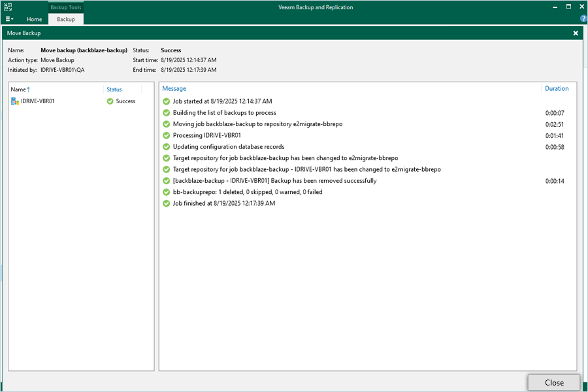Click the 0:00:58 duration value
The width and height of the screenshot is (588, 392).
tap(555, 147)
